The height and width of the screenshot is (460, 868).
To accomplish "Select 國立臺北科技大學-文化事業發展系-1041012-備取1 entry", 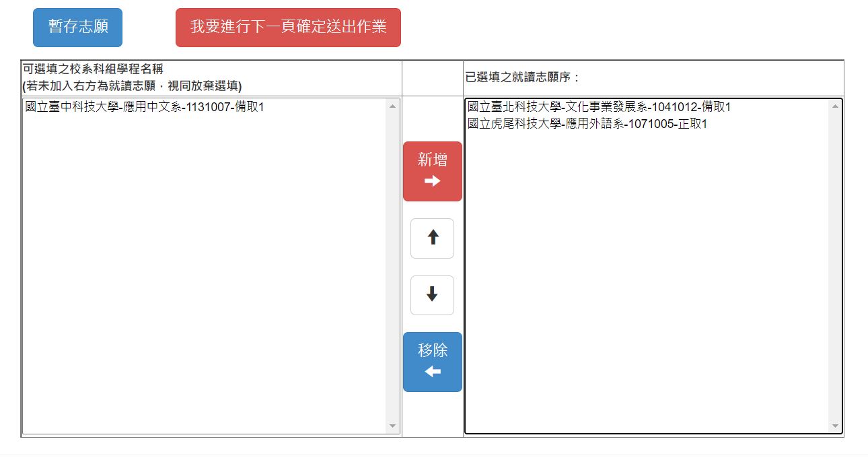I will coord(647,107).
